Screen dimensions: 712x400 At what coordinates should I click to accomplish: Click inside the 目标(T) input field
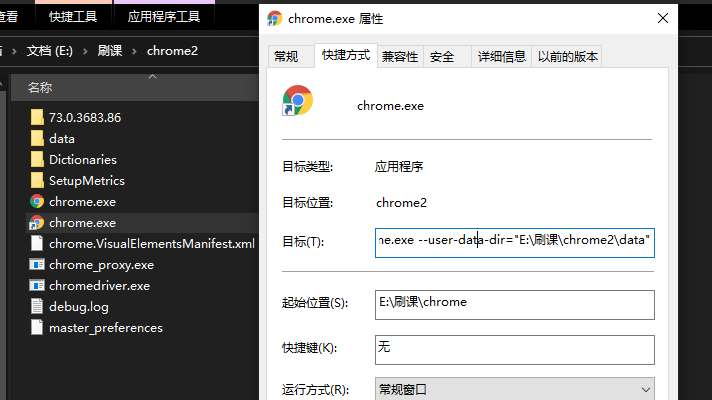click(514, 243)
